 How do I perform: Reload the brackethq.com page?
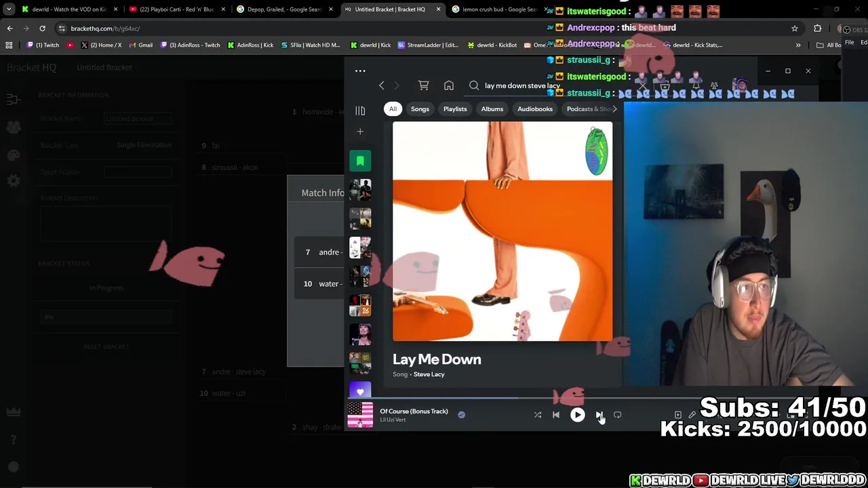42,28
